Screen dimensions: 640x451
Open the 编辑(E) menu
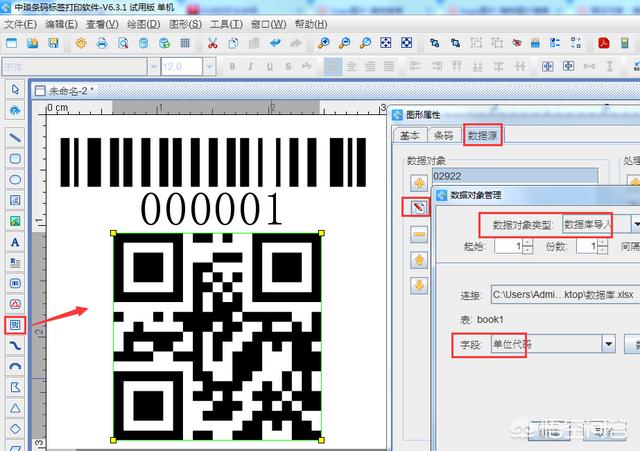pyautogui.click(x=61, y=24)
